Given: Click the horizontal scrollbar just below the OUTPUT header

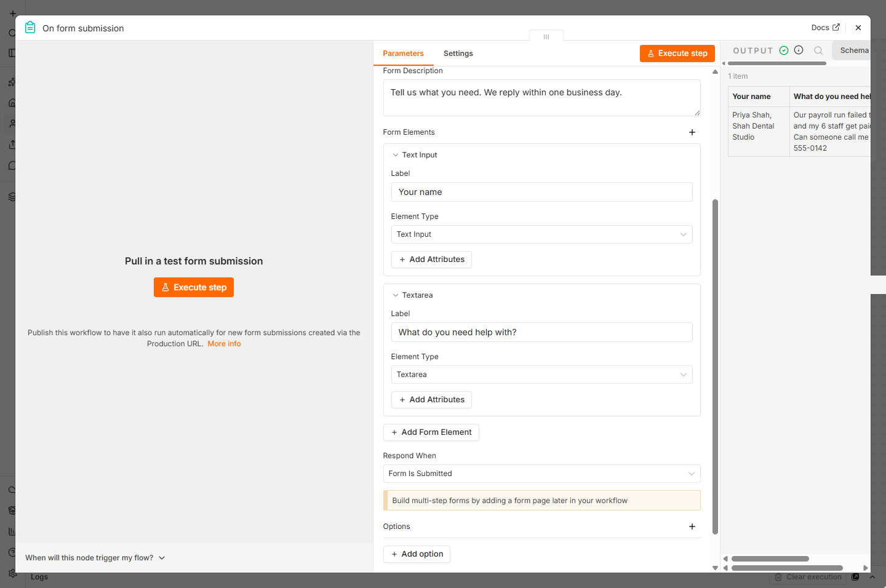Looking at the screenshot, I should pos(777,63).
